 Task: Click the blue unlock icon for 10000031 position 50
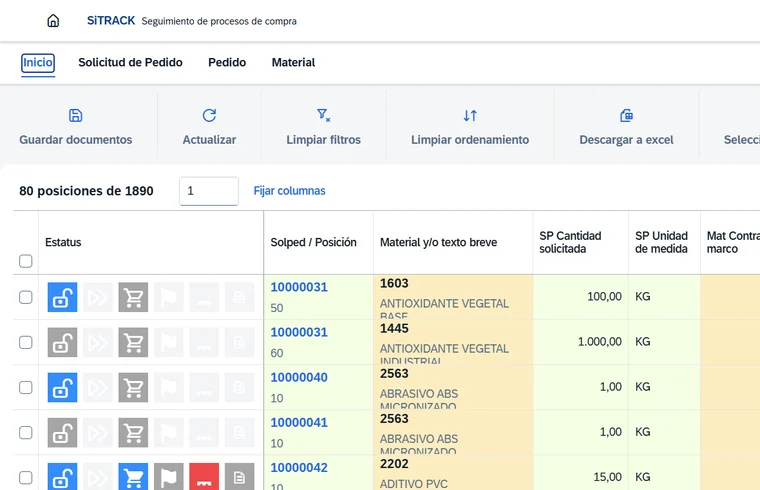[62, 297]
